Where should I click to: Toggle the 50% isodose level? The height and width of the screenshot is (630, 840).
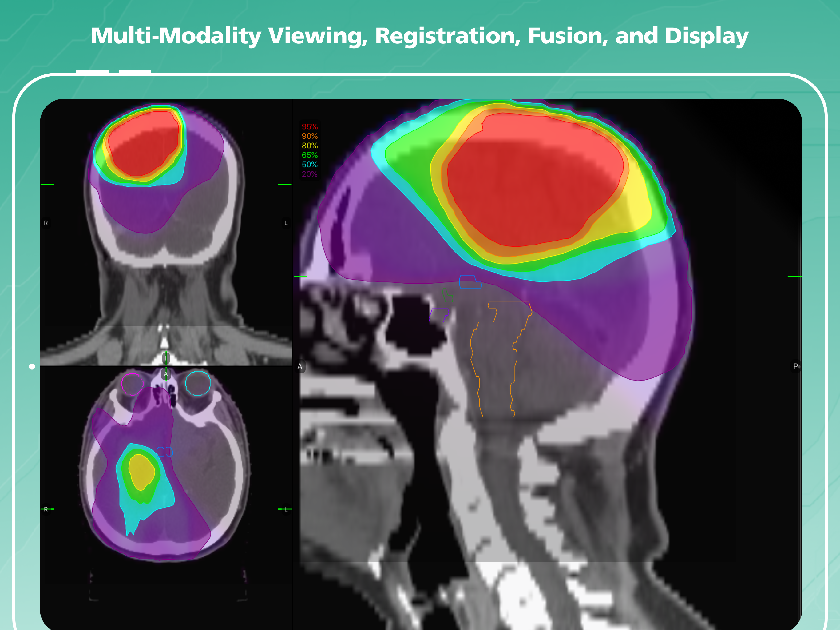pyautogui.click(x=310, y=165)
